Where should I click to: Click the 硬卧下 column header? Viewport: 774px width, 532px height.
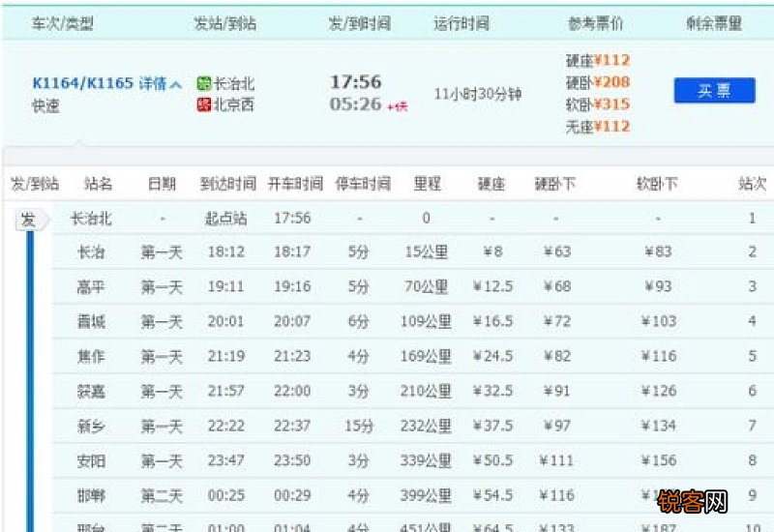[x=555, y=184]
